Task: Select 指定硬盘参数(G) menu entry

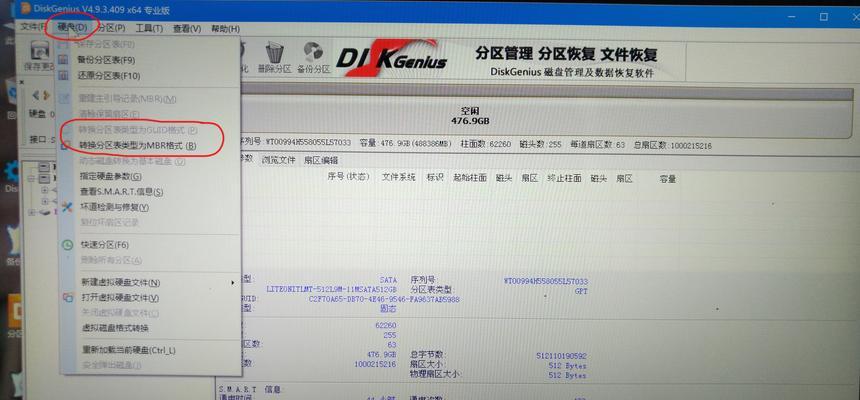Action: tap(111, 177)
